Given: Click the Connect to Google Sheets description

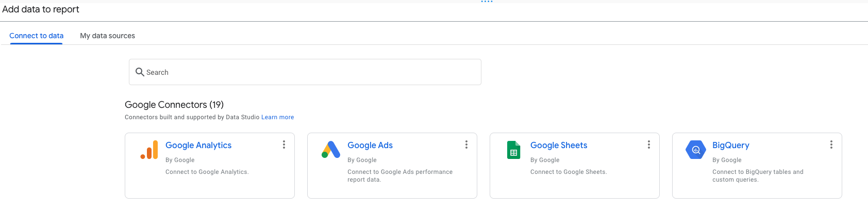Looking at the screenshot, I should pyautogui.click(x=569, y=172).
